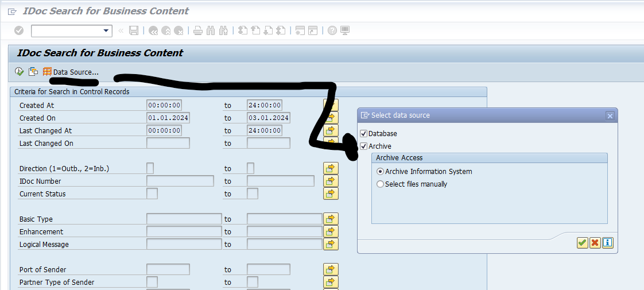The image size is (644, 290).
Task: Click the Execute clock icon
Action: (19, 72)
